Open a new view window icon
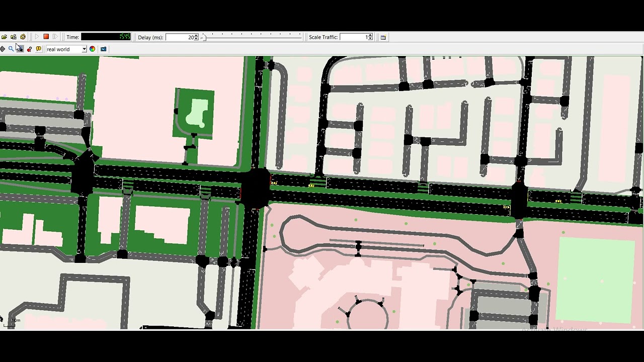 coord(383,37)
